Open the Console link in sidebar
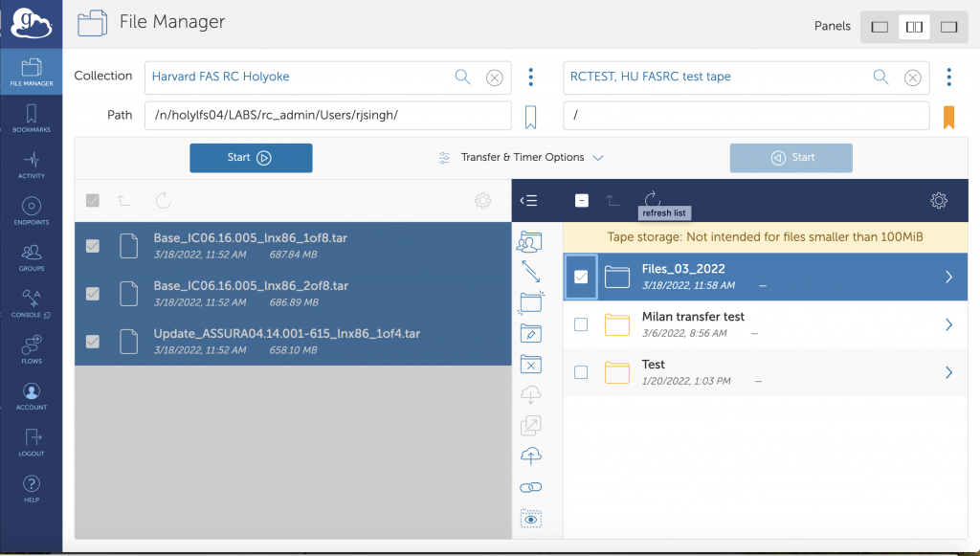 (32, 303)
